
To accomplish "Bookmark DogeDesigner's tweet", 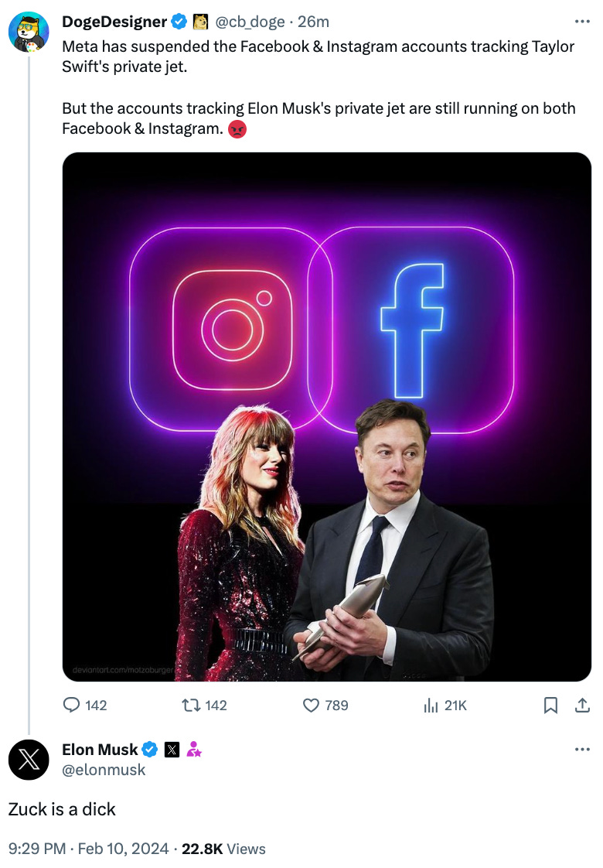I will (550, 705).
